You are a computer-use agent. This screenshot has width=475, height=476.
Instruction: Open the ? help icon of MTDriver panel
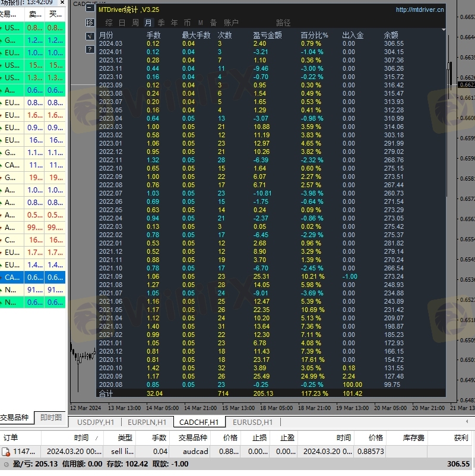(90, 49)
